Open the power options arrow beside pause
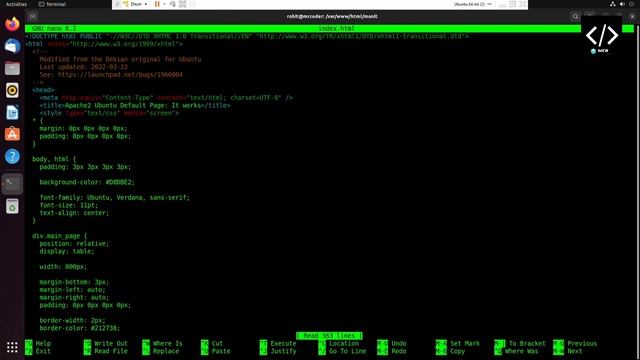The width and height of the screenshot is (640, 360). point(164,4)
